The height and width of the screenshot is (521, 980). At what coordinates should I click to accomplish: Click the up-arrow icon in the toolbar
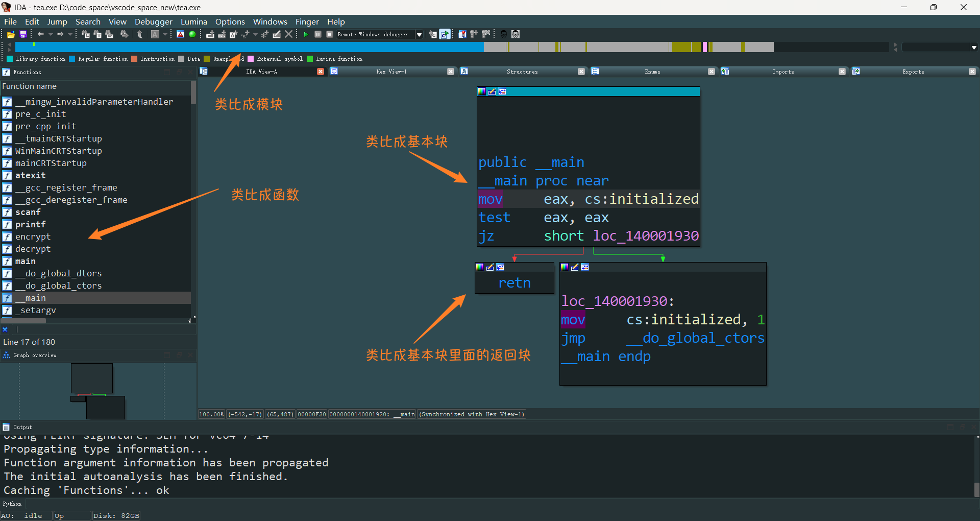[x=140, y=34]
